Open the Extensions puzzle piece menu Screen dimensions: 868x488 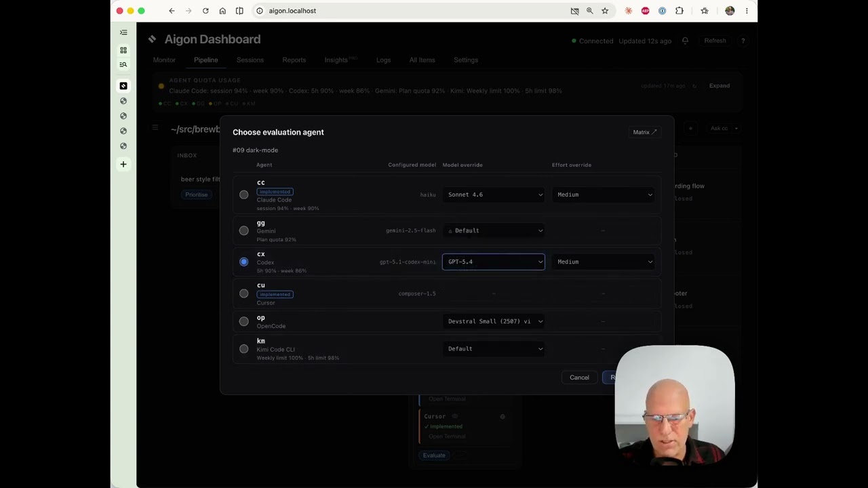(x=679, y=11)
